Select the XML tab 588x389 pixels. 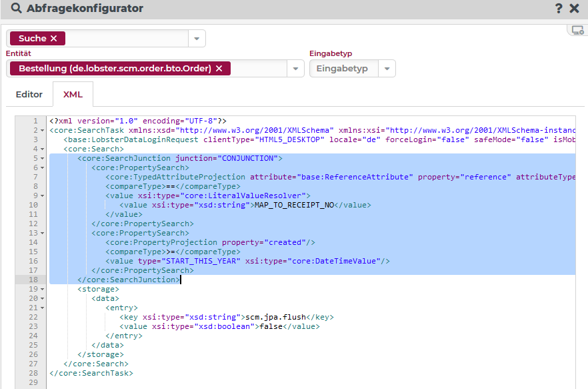(73, 95)
